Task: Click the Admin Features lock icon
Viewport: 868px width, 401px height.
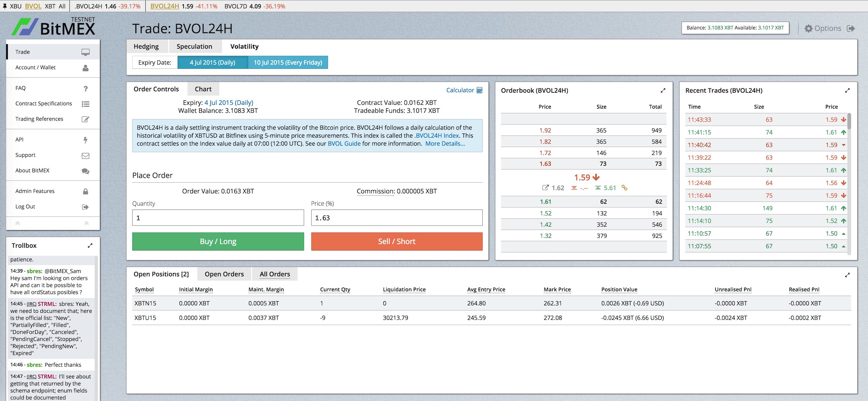Action: point(85,191)
